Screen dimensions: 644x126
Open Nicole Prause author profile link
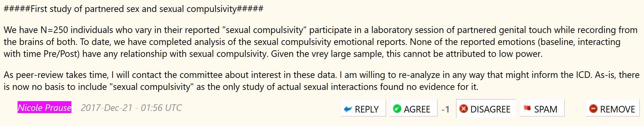44,108
